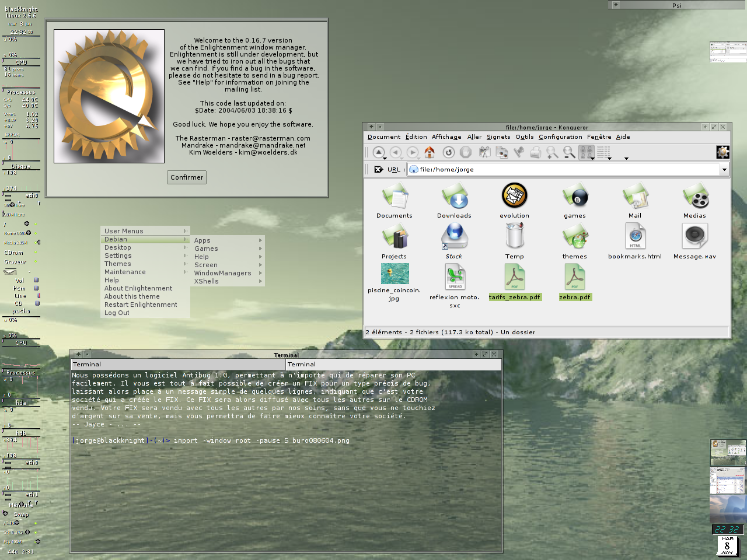The height and width of the screenshot is (560, 747).
Task: Expand the Desktop submenu
Action: click(x=145, y=247)
